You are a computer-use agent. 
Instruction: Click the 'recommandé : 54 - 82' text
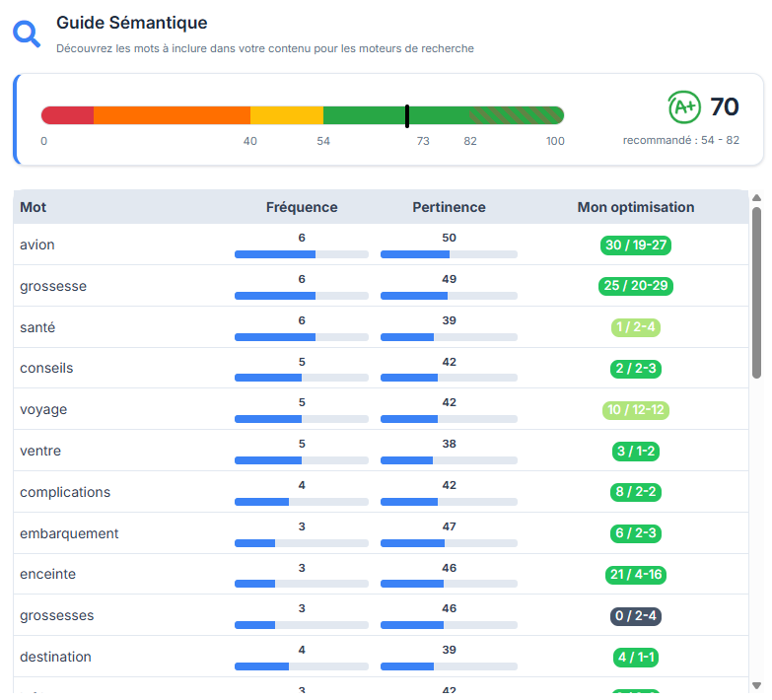click(x=681, y=140)
